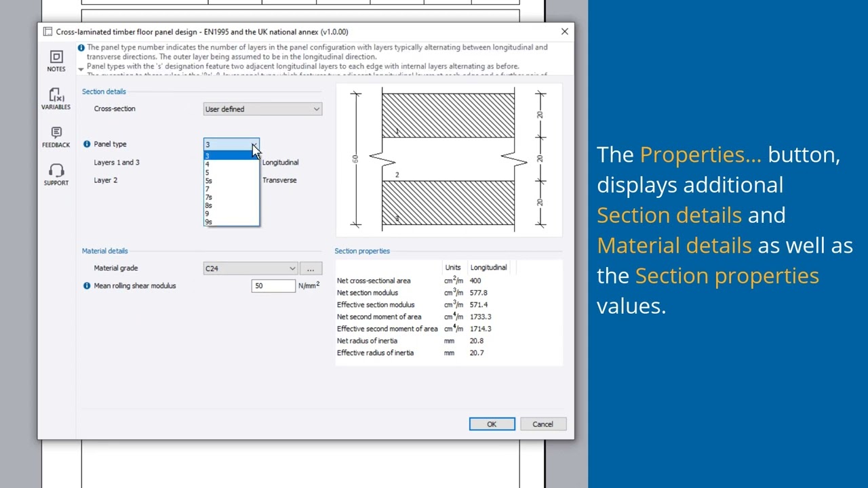Image resolution: width=868 pixels, height=488 pixels.
Task: Choose panel type 8s in list
Action: [x=231, y=205]
